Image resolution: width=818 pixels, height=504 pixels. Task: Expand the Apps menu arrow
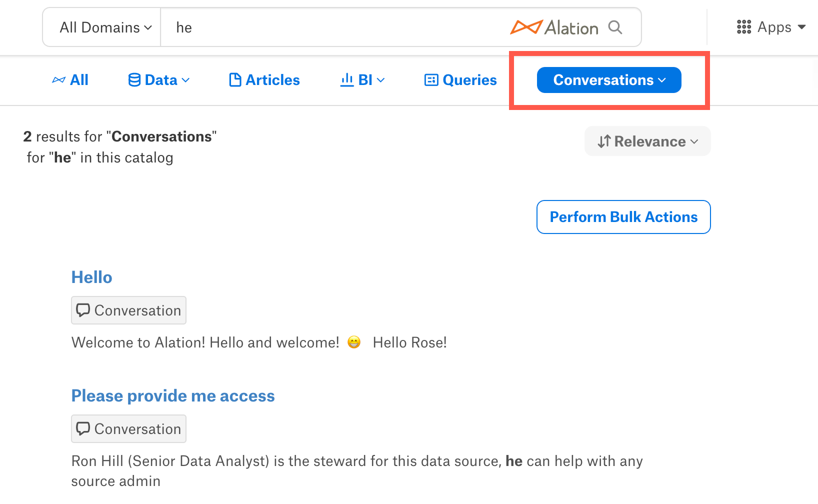(801, 27)
